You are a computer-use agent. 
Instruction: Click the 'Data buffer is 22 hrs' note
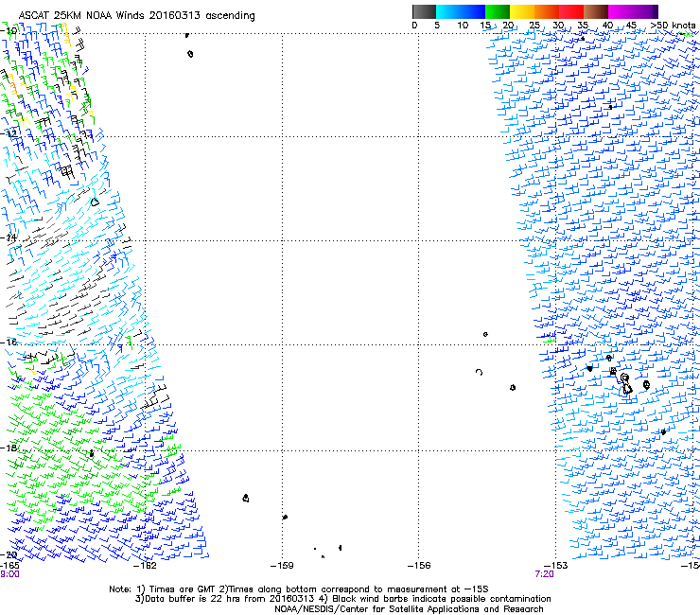click(x=342, y=599)
